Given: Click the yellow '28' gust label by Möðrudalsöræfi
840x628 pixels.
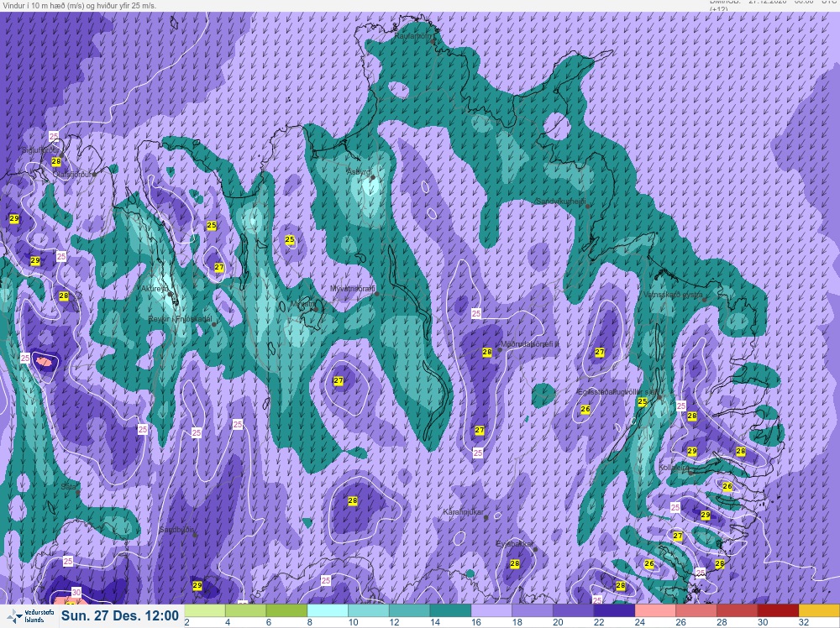Looking at the screenshot, I should pos(487,353).
